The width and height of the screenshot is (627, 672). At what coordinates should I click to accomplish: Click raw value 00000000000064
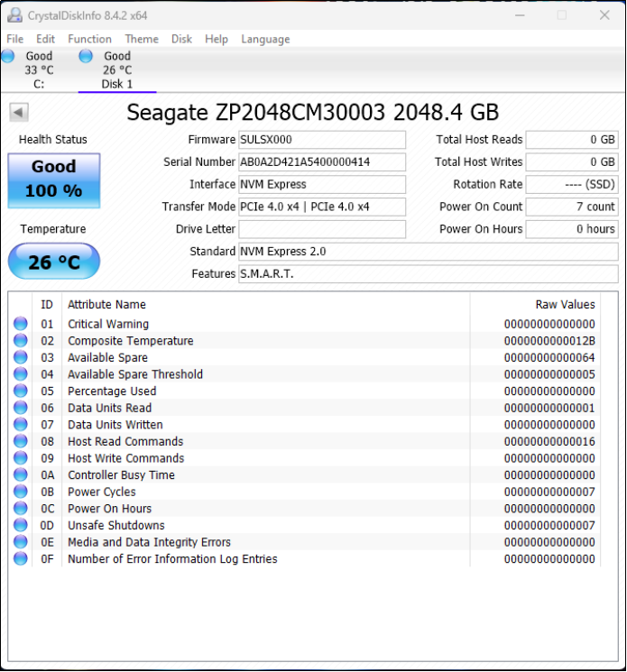(x=549, y=357)
